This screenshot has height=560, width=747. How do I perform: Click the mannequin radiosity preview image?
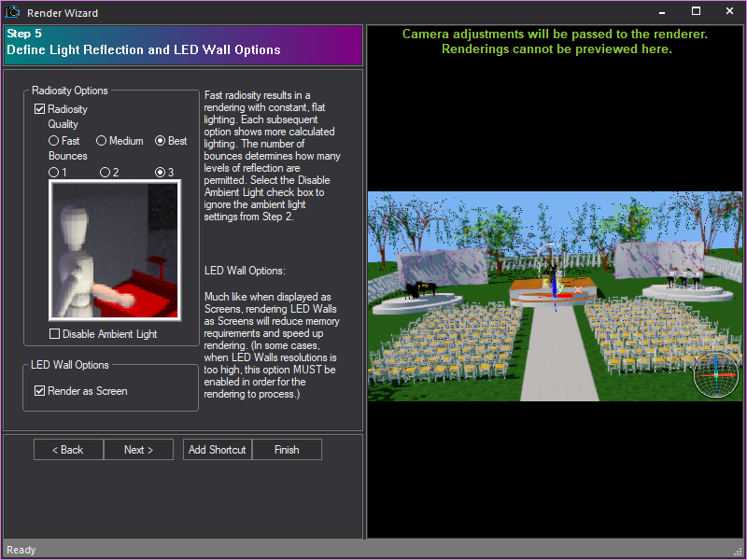pos(115,248)
